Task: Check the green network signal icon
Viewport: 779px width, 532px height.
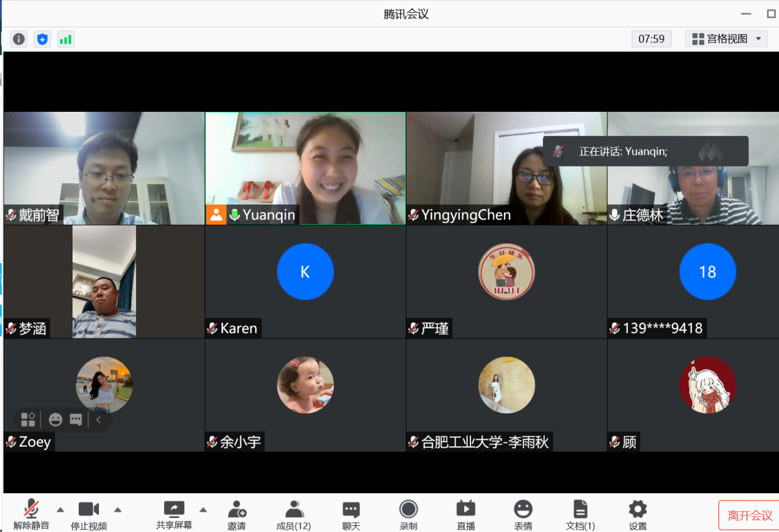Action: click(65, 39)
